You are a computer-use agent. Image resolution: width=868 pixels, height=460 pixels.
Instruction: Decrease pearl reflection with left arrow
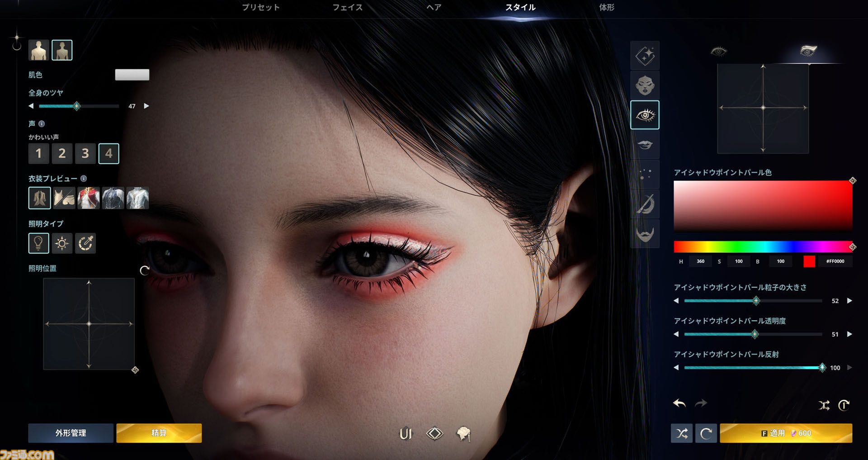click(x=676, y=368)
